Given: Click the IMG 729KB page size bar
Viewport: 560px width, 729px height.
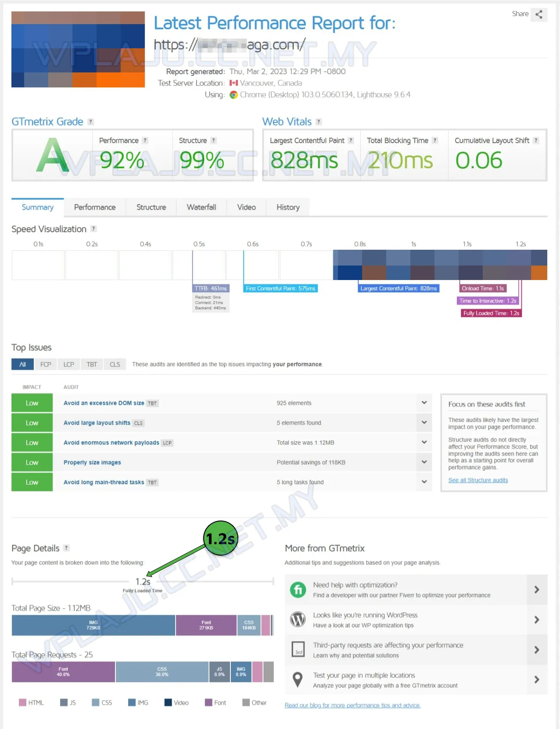Looking at the screenshot, I should [x=93, y=625].
